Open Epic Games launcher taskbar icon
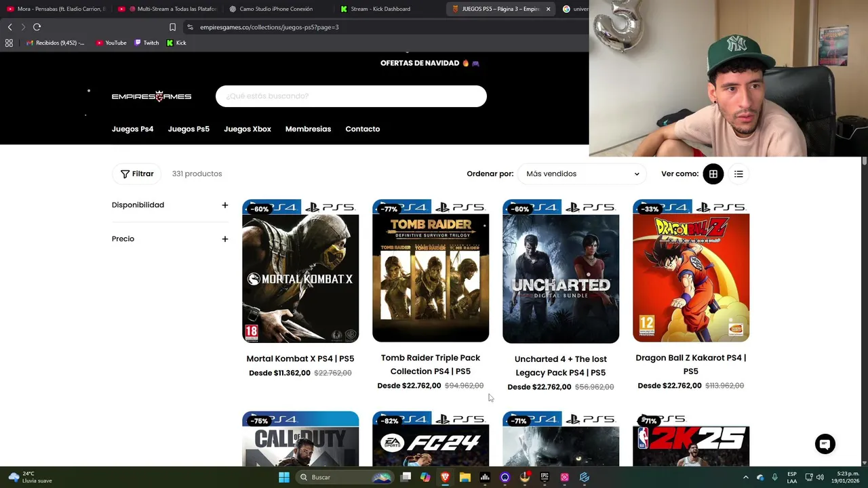The image size is (868, 488). (x=545, y=477)
